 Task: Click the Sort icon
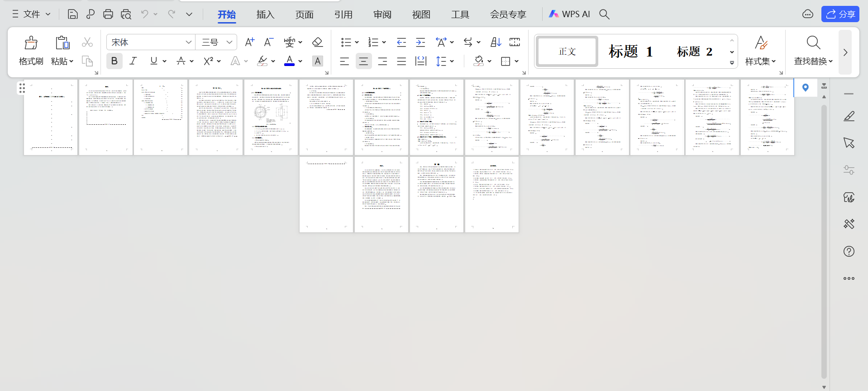pyautogui.click(x=496, y=42)
